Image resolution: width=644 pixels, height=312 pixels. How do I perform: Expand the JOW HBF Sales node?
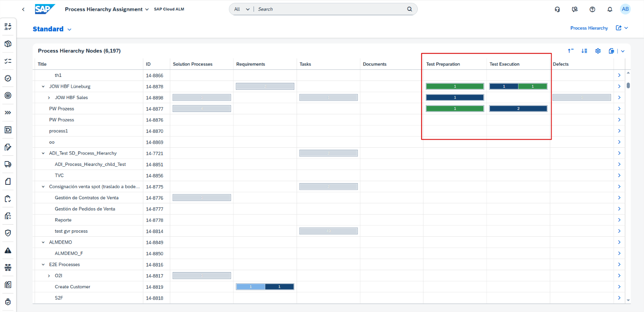tap(49, 98)
